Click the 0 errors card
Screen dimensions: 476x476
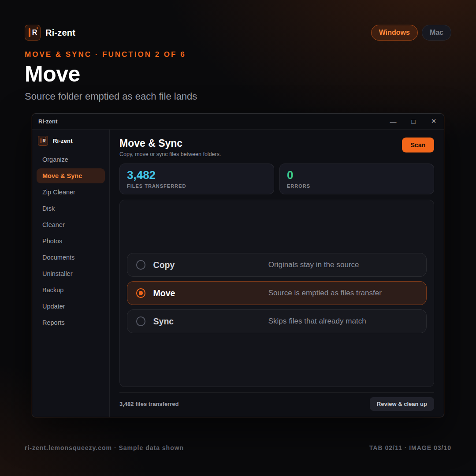(357, 179)
